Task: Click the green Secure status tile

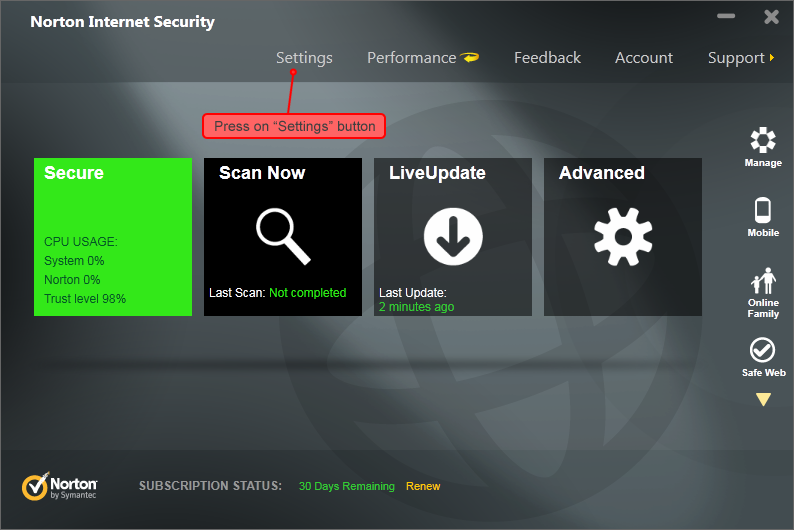Action: [113, 237]
